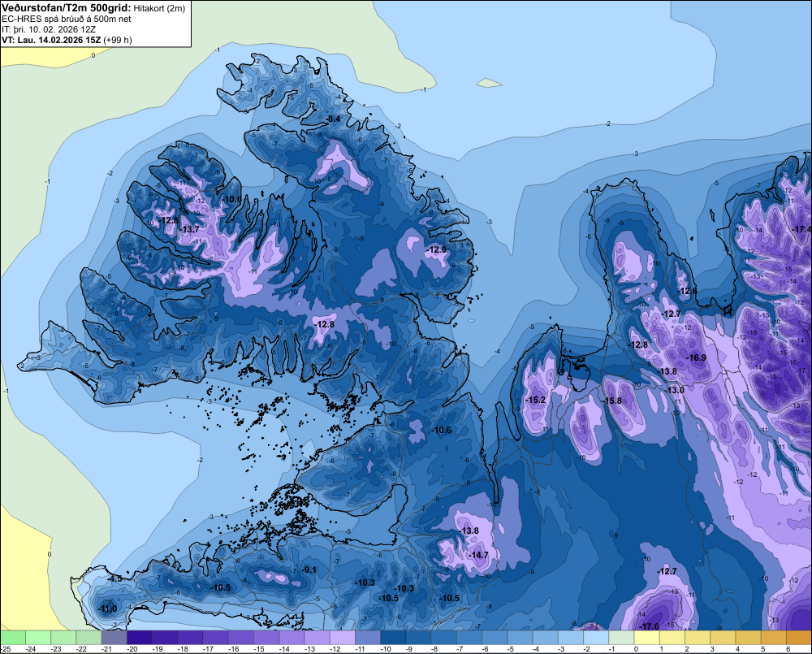
Task: Click the '-1' legend scale label
Action: point(612,649)
